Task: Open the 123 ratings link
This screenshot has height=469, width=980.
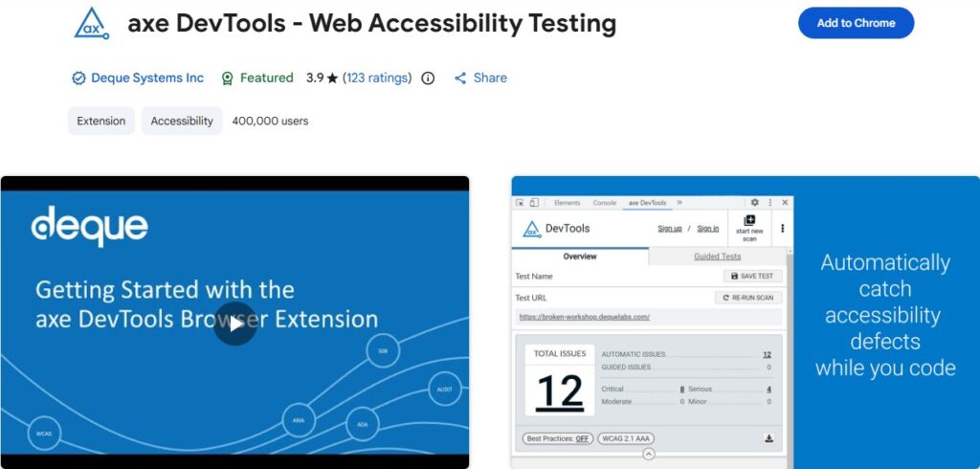Action: point(377,78)
